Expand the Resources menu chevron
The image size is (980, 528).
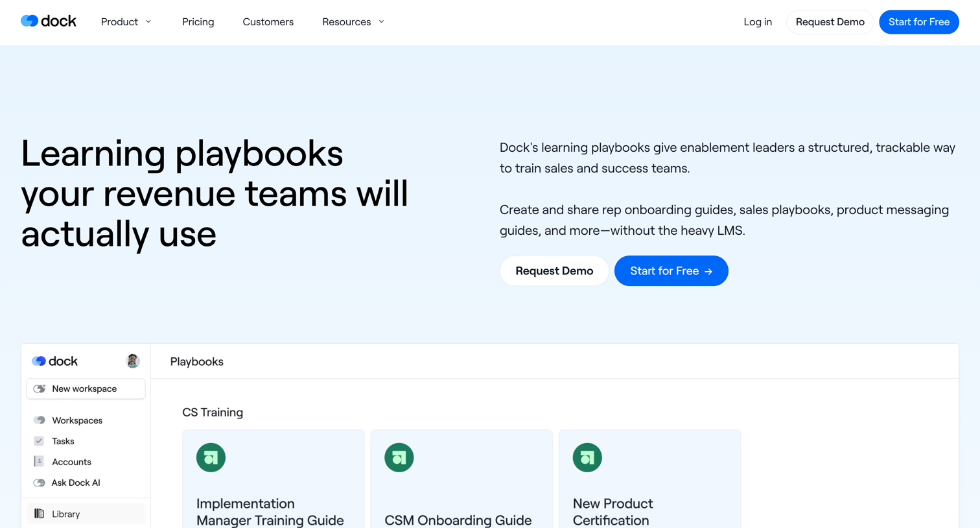point(381,22)
